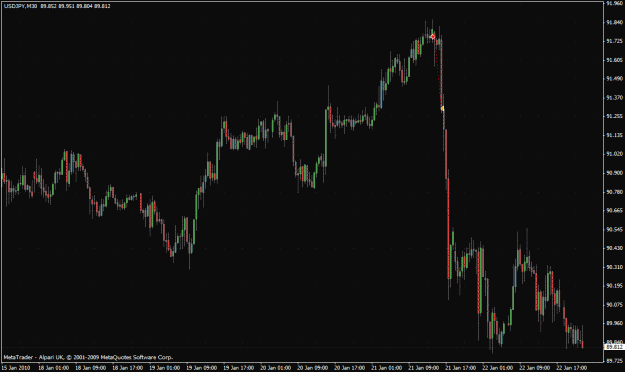Click the red diamond marker at the chart peak
Screen dimensions: 625x372
point(432,37)
